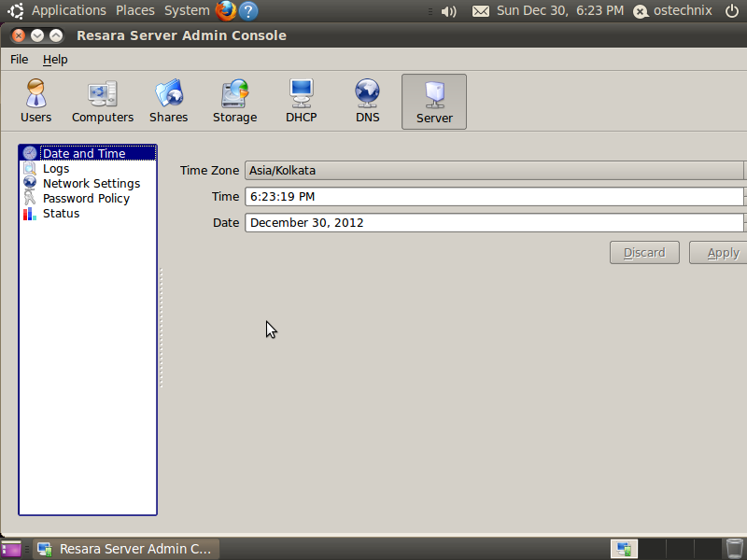Open the System menu

pos(187,10)
